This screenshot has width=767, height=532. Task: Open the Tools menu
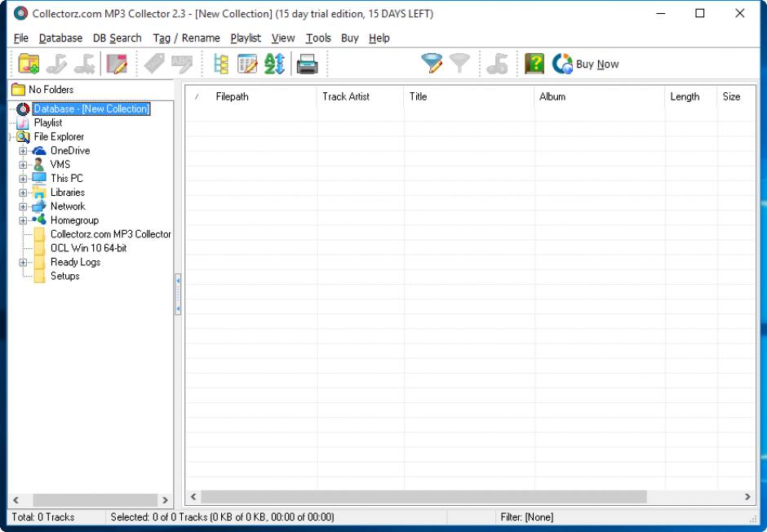[318, 38]
